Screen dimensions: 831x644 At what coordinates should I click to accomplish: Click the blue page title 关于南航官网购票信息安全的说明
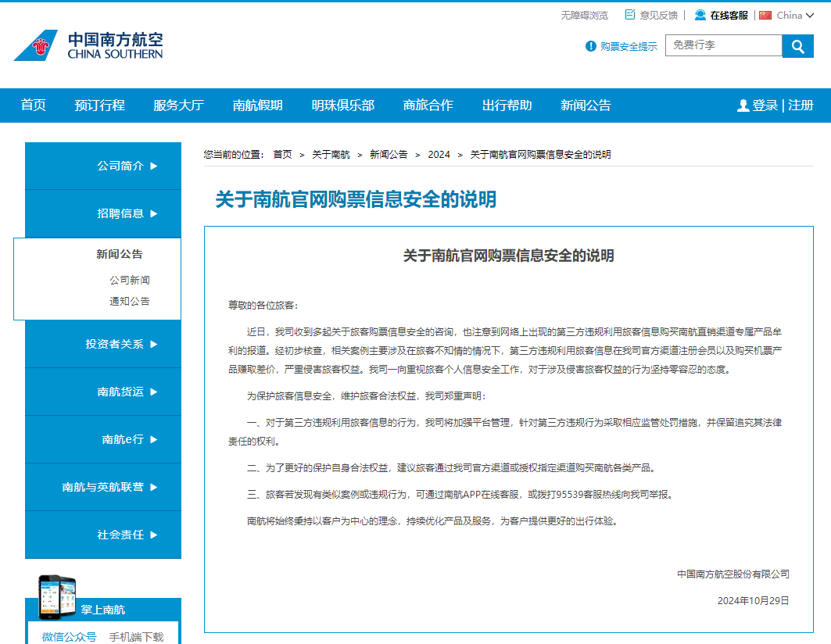tap(356, 200)
